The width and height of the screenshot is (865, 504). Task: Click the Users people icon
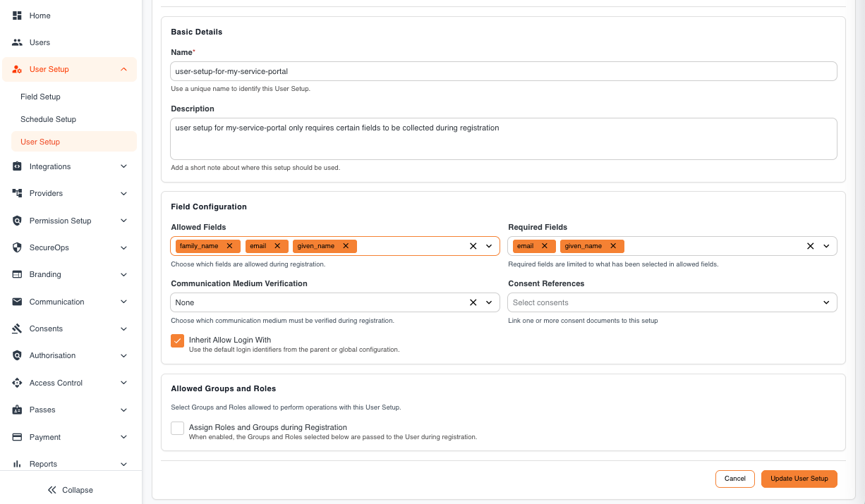point(17,42)
